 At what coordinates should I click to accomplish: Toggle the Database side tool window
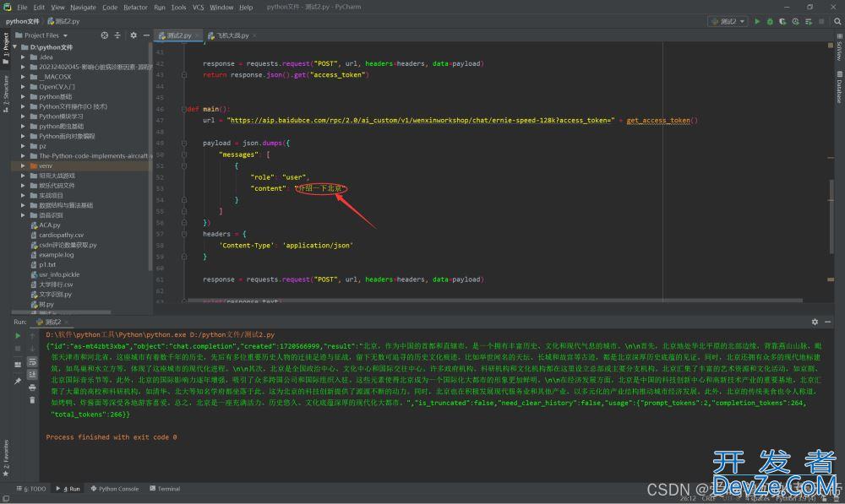click(x=839, y=86)
